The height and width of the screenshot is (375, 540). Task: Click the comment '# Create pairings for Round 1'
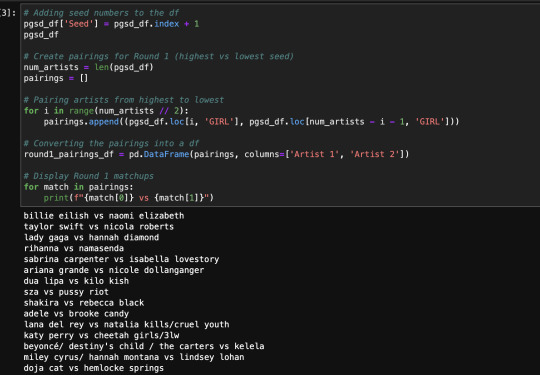click(x=158, y=56)
